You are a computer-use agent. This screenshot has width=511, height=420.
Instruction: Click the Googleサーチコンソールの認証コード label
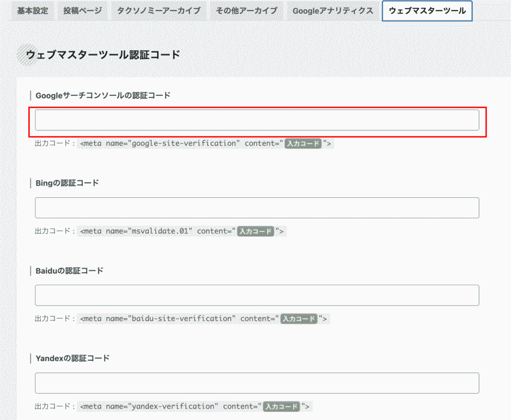tap(103, 95)
